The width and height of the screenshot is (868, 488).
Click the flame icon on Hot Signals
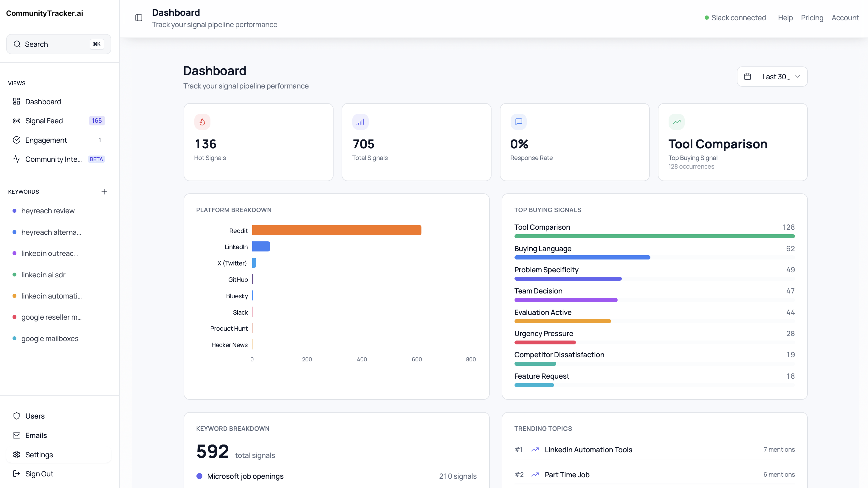click(x=202, y=122)
